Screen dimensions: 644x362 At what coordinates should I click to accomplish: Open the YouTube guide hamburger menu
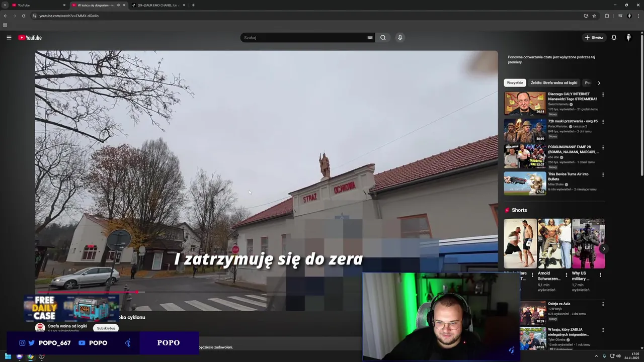tap(9, 38)
